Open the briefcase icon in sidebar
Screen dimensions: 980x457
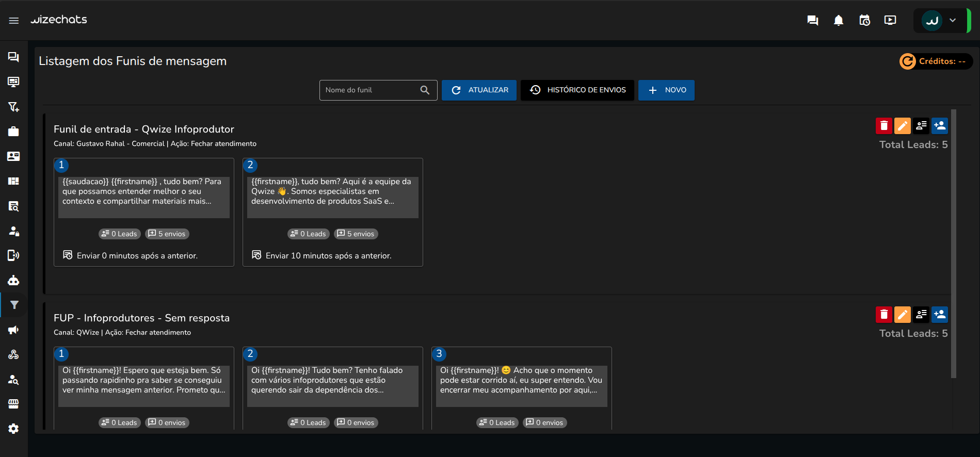click(x=14, y=132)
